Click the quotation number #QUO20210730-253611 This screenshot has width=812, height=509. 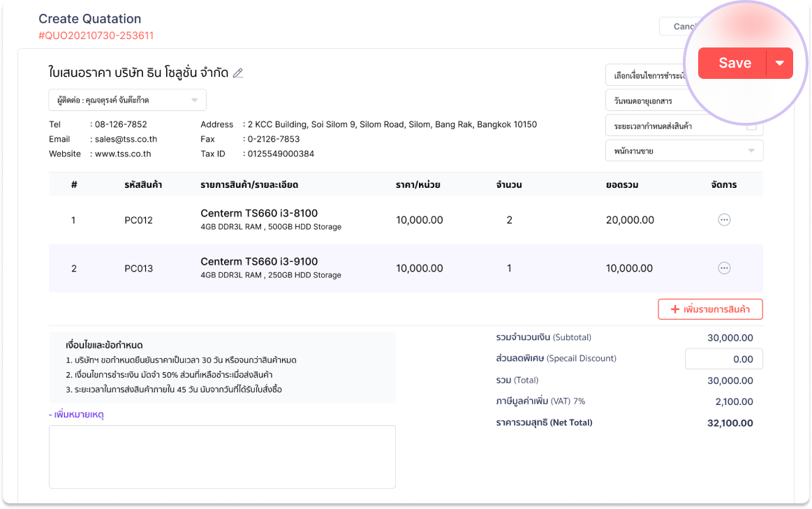(96, 36)
